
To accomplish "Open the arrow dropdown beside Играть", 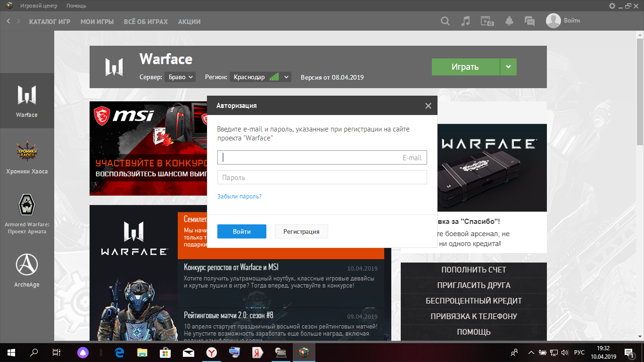I will tap(508, 67).
